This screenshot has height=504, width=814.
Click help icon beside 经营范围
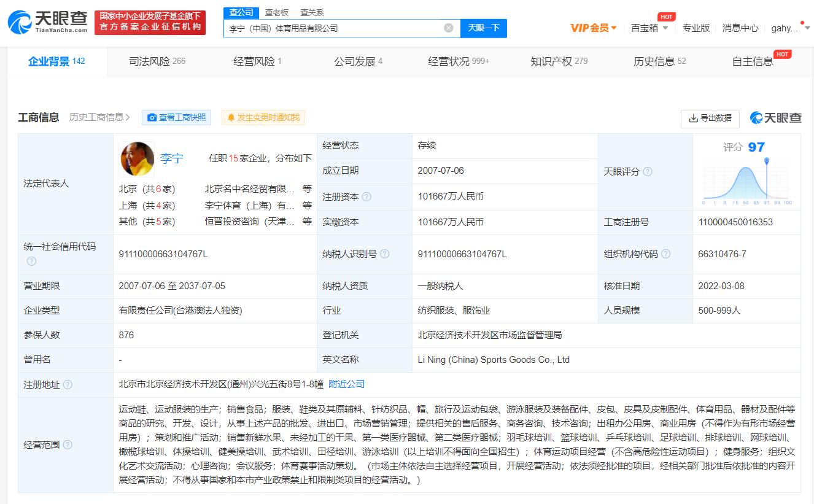tap(68, 445)
